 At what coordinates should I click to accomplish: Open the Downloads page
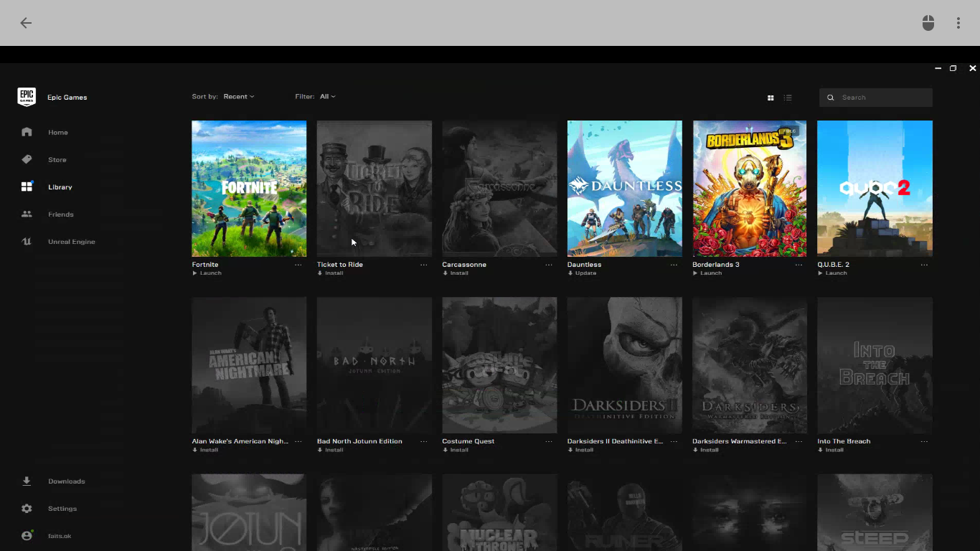(x=67, y=481)
